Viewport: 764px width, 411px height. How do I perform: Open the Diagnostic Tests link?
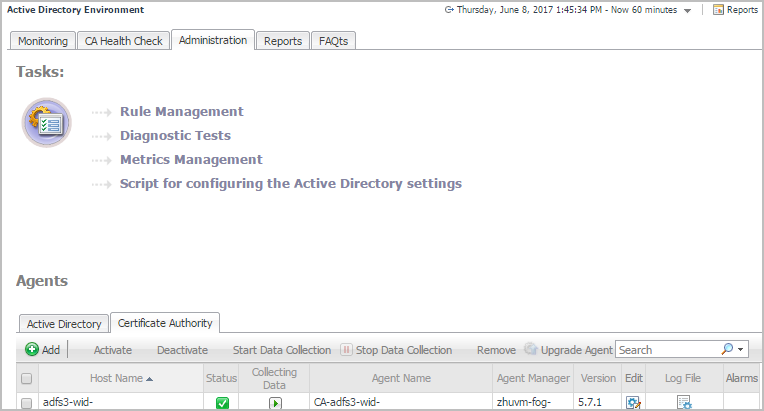(x=175, y=135)
